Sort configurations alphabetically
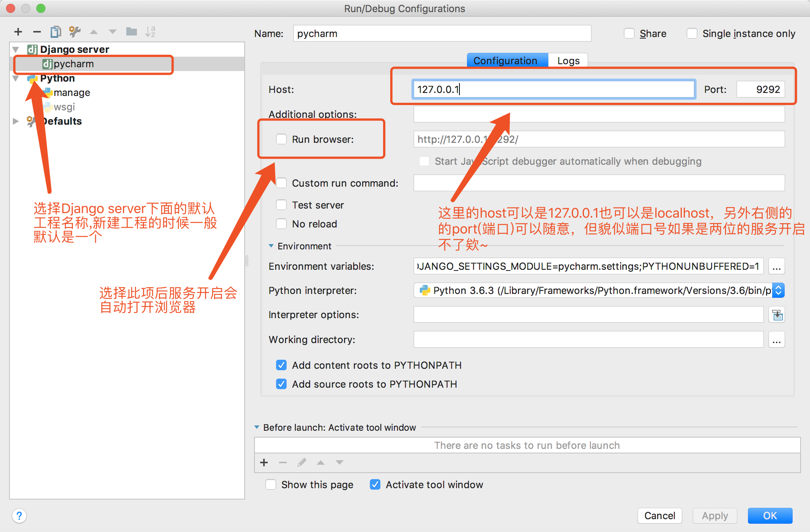The width and height of the screenshot is (810, 532). pyautogui.click(x=151, y=32)
